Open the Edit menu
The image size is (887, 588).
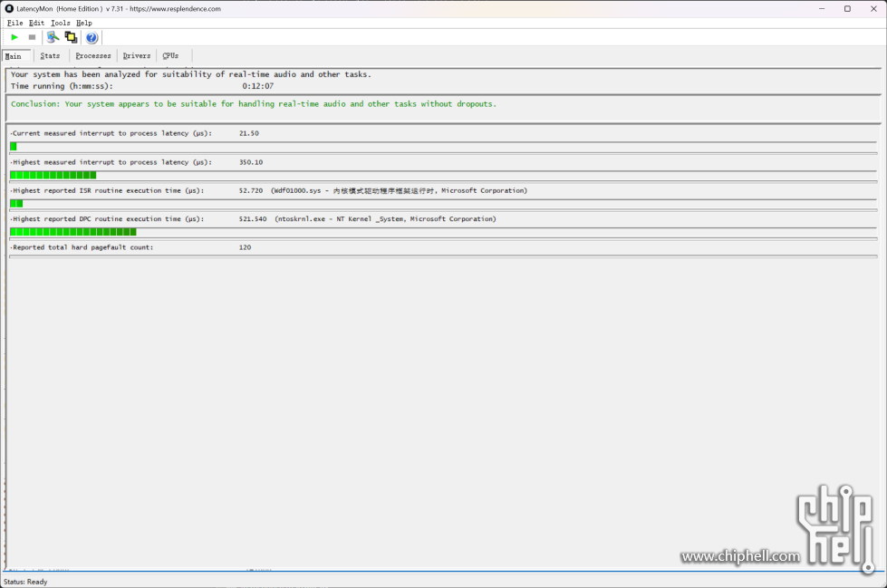coord(37,24)
